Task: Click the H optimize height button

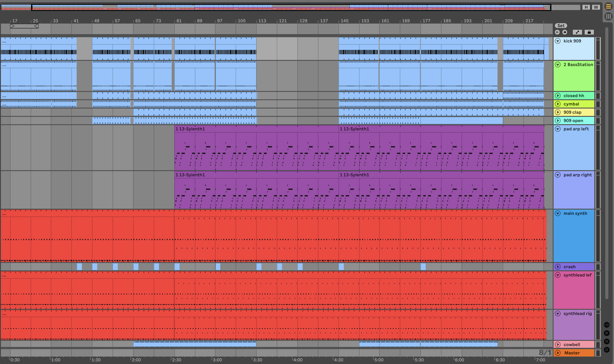Action: click(x=586, y=7)
